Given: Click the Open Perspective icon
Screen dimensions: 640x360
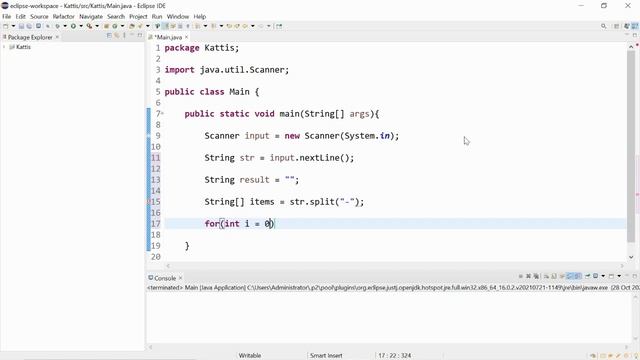Looking at the screenshot, I should [616, 26].
